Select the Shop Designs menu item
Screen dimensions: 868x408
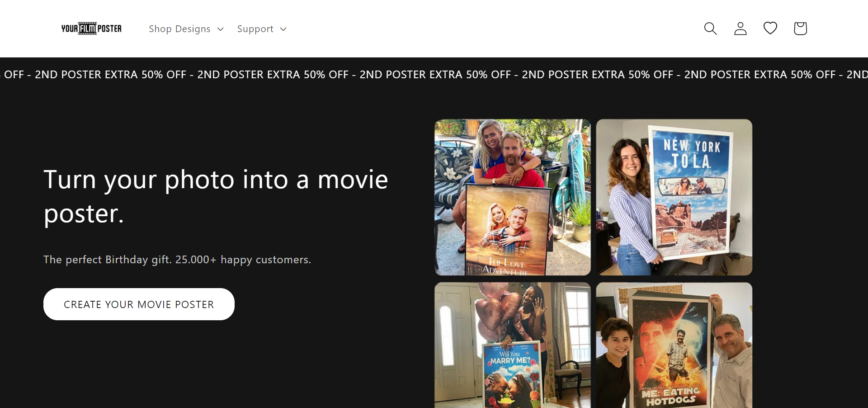[179, 28]
